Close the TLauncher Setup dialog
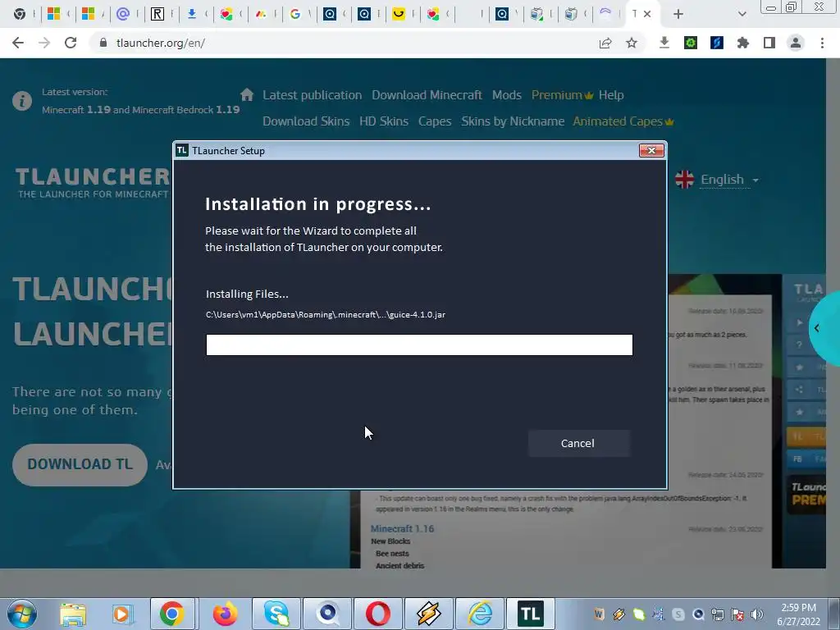Image resolution: width=840 pixels, height=630 pixels. (651, 151)
